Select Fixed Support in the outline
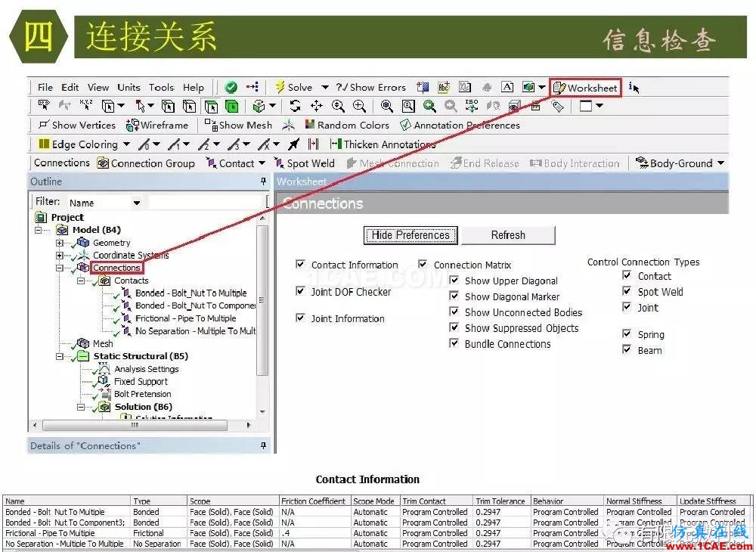This screenshot has height=552, width=756. pyautogui.click(x=141, y=381)
